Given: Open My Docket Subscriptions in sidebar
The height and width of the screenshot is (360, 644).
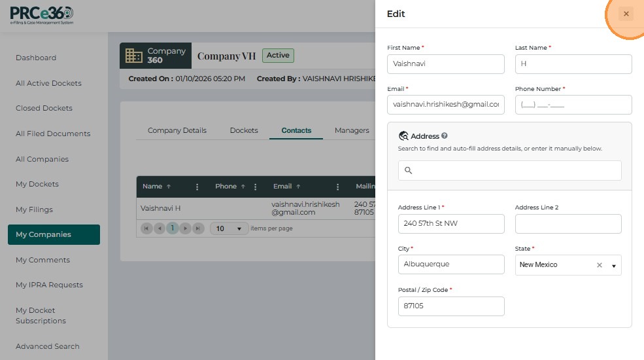Looking at the screenshot, I should [x=41, y=315].
